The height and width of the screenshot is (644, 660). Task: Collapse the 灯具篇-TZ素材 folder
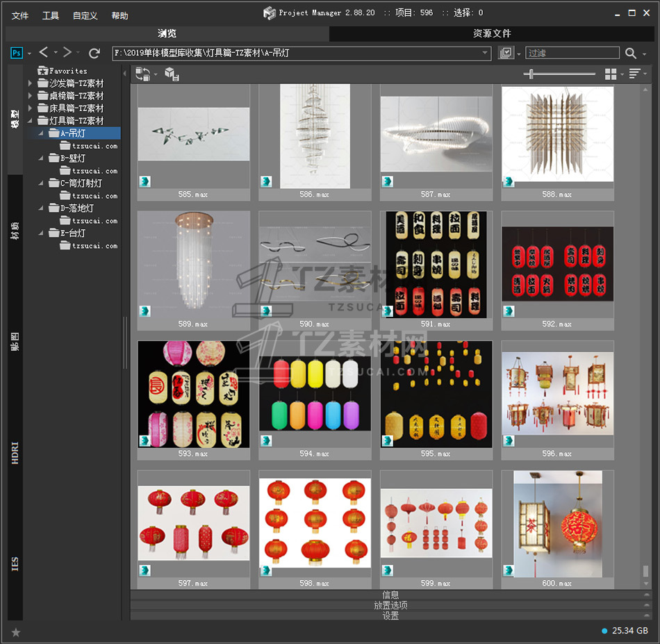tap(30, 121)
